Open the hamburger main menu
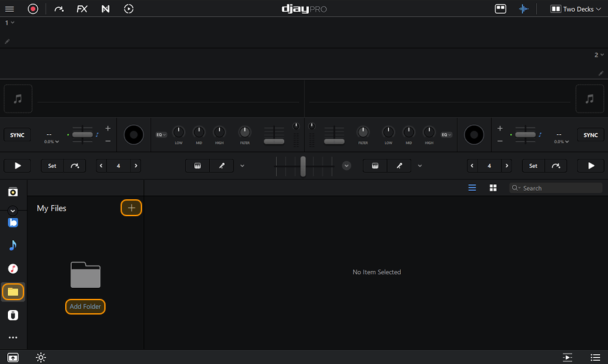The width and height of the screenshot is (608, 364). coord(9,8)
